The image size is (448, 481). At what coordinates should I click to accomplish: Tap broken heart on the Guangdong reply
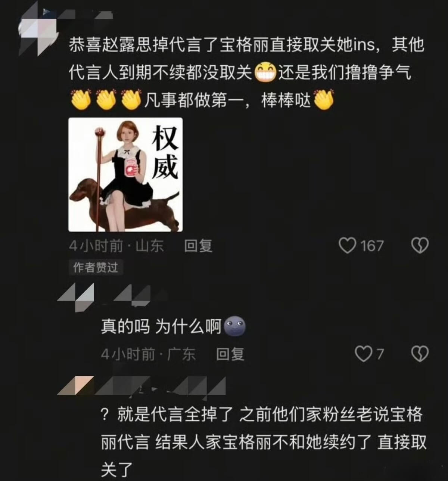(420, 354)
